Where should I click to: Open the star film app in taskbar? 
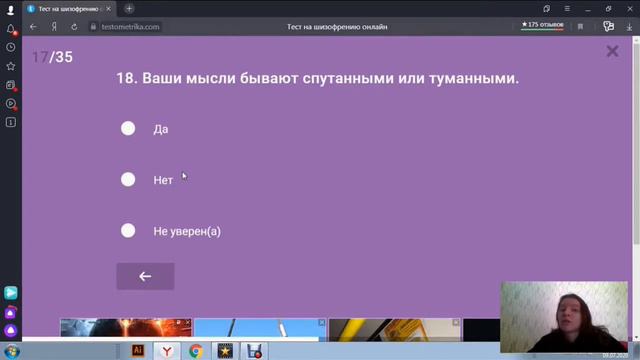[x=225, y=351]
